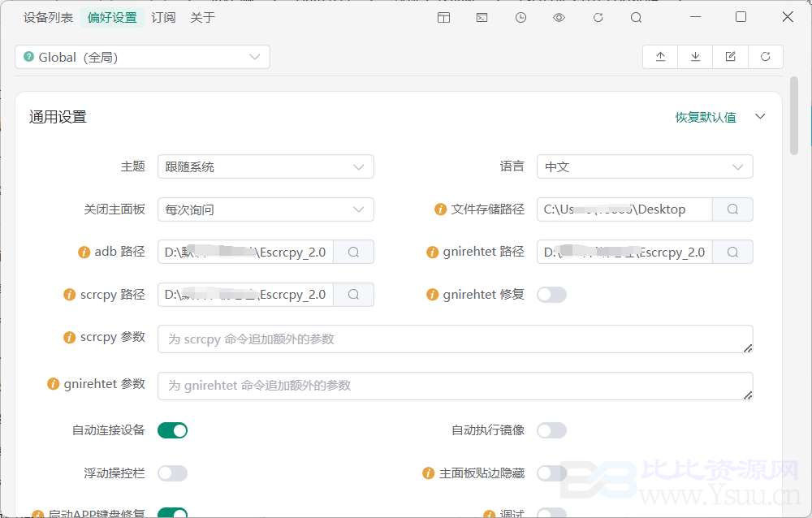Click the edit (pencil) icon near Global selector
Viewport: 812px width, 518px height.
tap(730, 56)
